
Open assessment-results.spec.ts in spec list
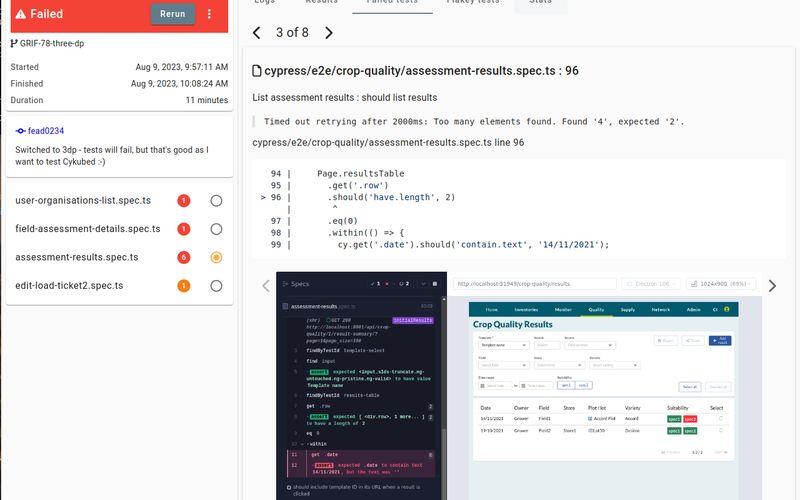(x=77, y=258)
